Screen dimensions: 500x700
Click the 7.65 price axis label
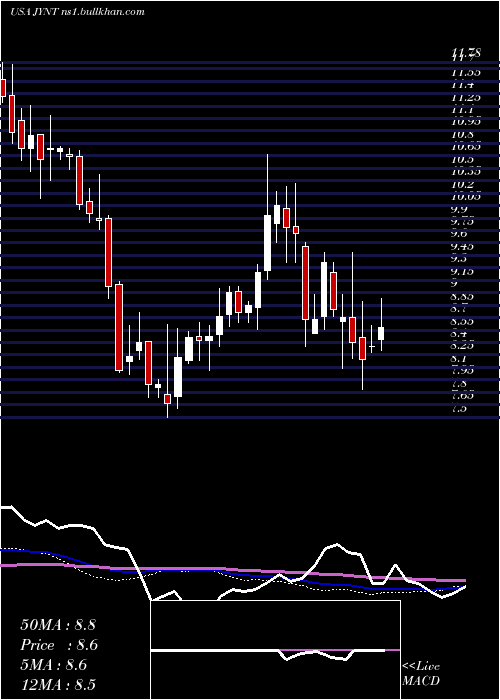pos(462,396)
